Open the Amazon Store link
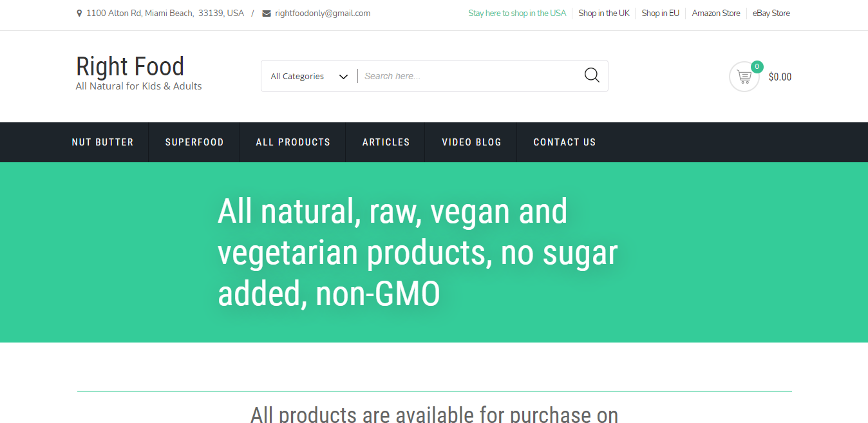Screen dimensions: 868x423 pos(716,13)
